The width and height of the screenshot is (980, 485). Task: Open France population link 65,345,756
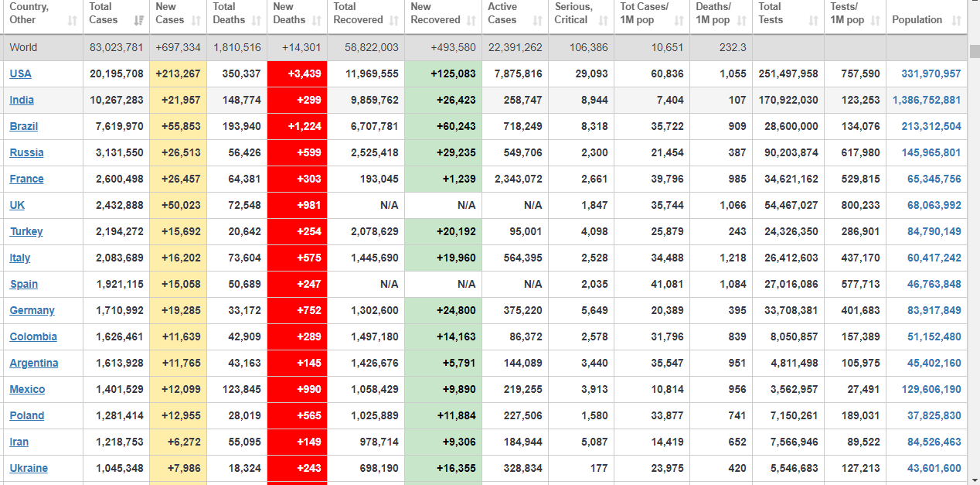[934, 179]
